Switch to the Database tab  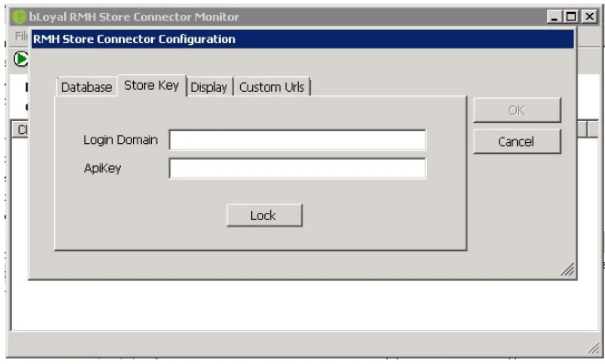click(x=86, y=87)
